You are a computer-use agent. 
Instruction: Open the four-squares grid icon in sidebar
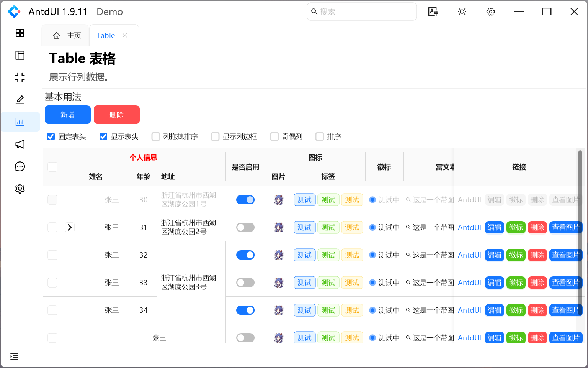[20, 33]
